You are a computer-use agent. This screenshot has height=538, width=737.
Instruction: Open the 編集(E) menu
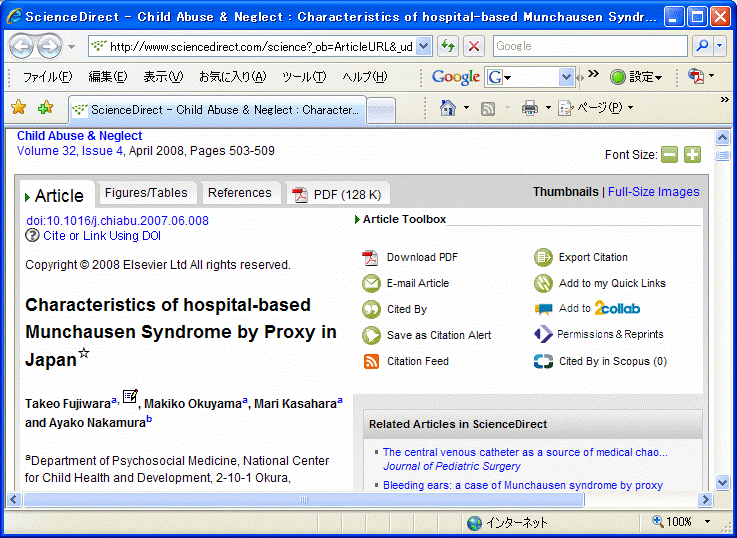point(108,77)
